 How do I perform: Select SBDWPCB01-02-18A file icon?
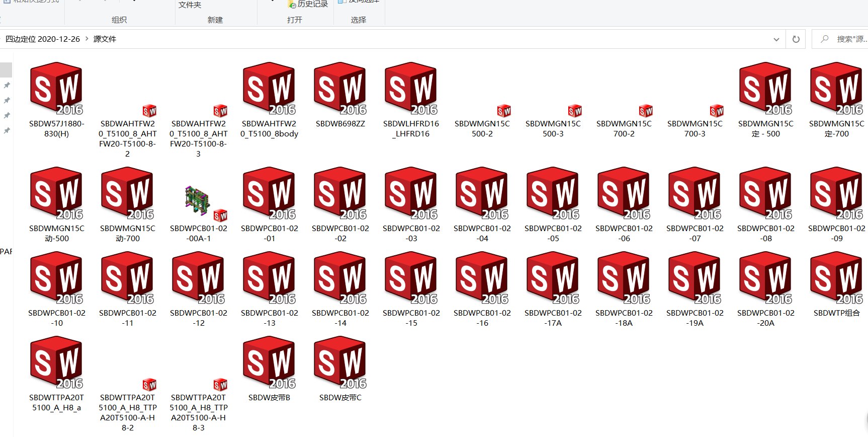point(624,278)
